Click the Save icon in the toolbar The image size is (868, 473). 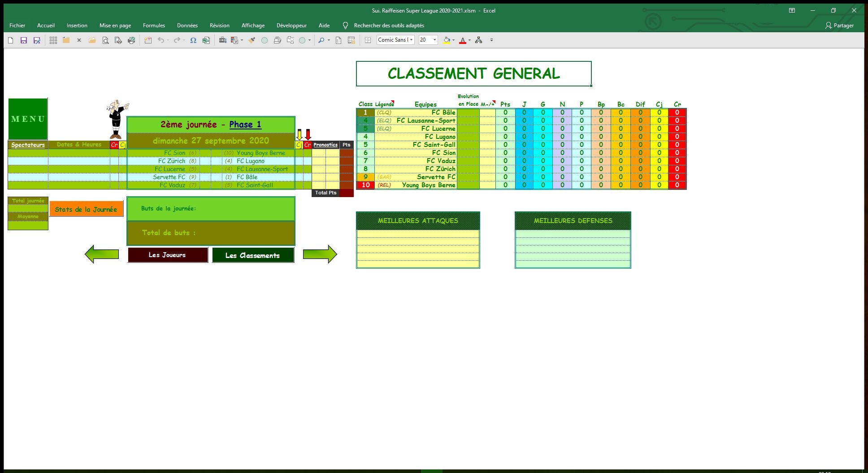point(24,40)
